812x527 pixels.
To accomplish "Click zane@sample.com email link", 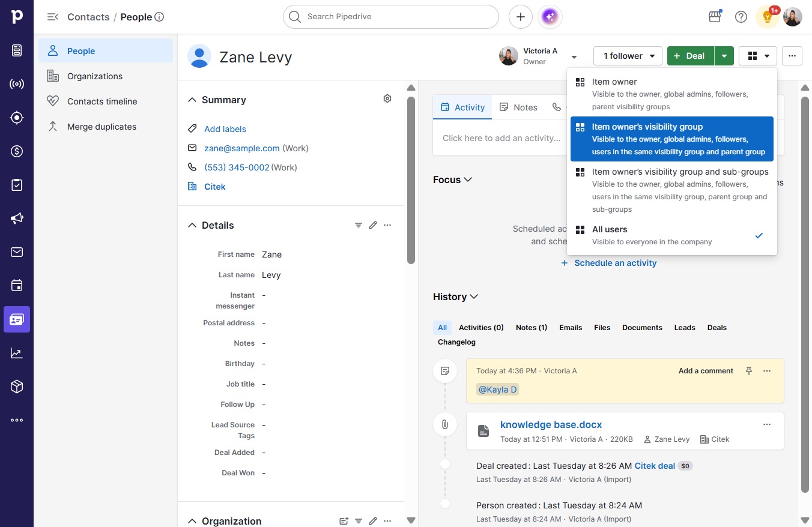I will click(x=242, y=148).
